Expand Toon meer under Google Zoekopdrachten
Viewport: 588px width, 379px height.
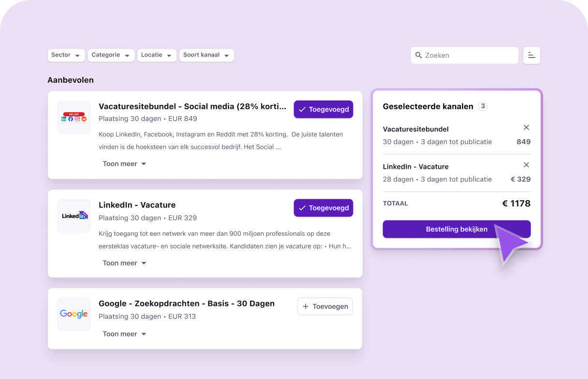pos(124,334)
